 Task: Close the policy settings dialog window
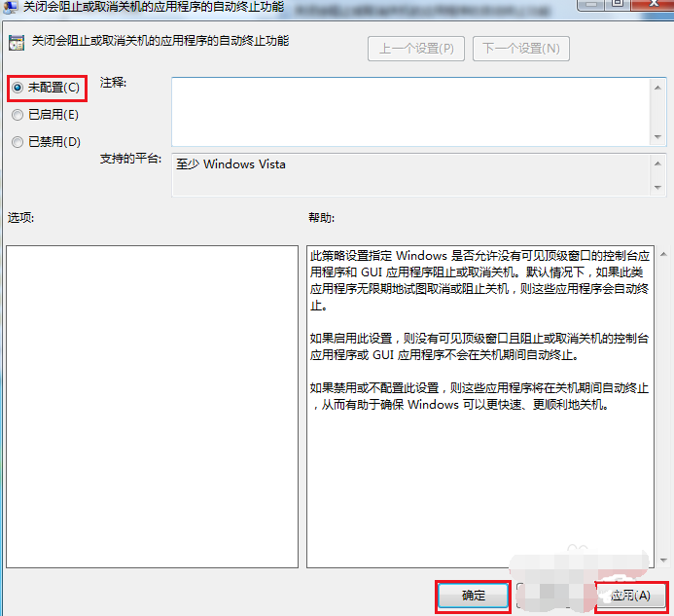pos(653,4)
